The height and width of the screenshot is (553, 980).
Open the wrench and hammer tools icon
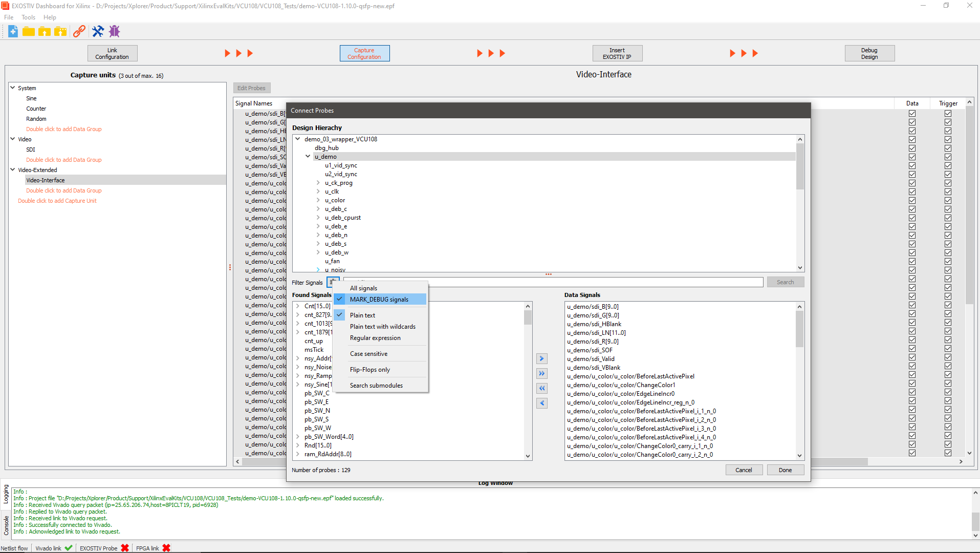pyautogui.click(x=98, y=32)
